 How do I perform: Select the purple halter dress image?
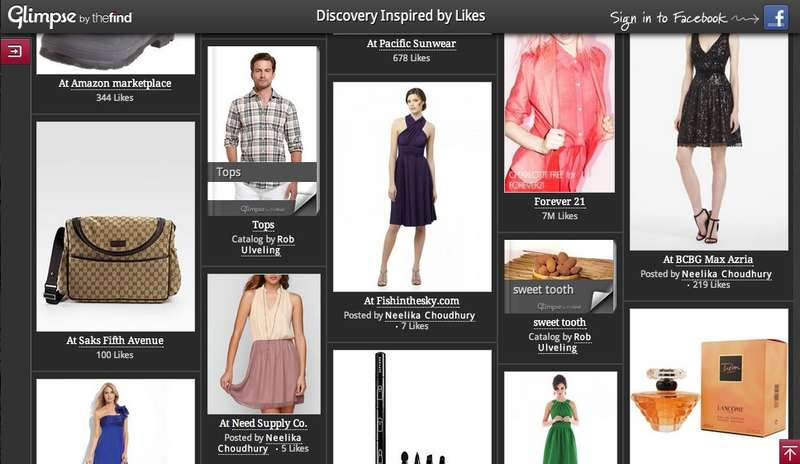click(x=412, y=187)
